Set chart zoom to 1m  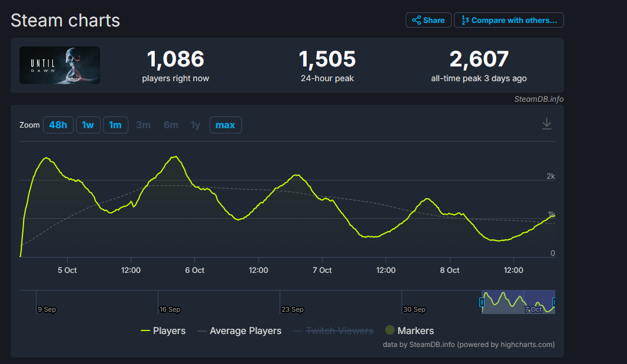point(115,125)
